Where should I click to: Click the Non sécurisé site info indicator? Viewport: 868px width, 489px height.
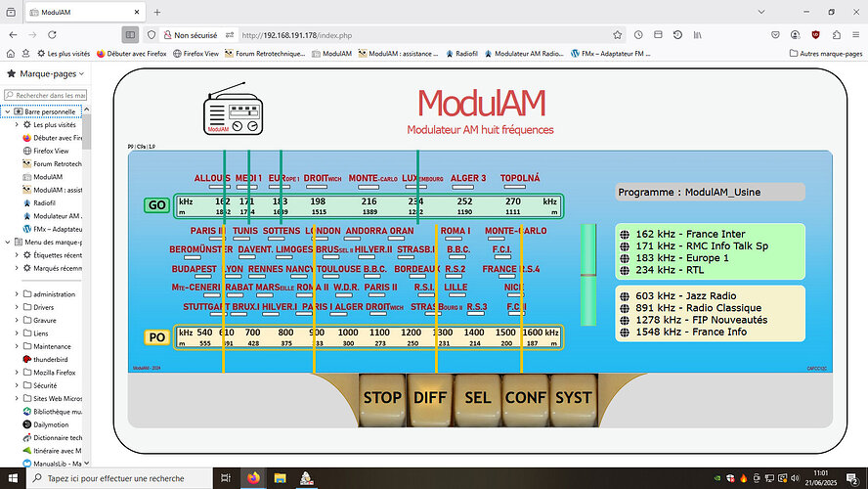tap(191, 35)
